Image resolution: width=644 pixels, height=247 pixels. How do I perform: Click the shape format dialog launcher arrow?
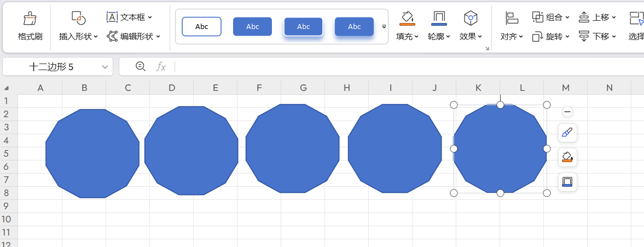coord(487,49)
